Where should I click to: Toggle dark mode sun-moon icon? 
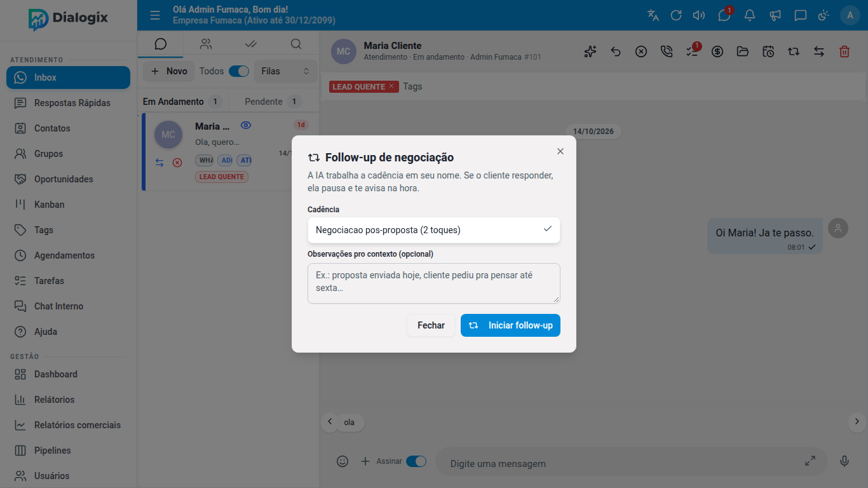pos(824,15)
